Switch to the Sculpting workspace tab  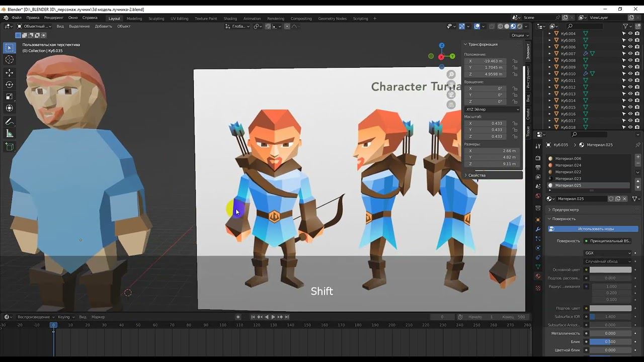coord(156,19)
